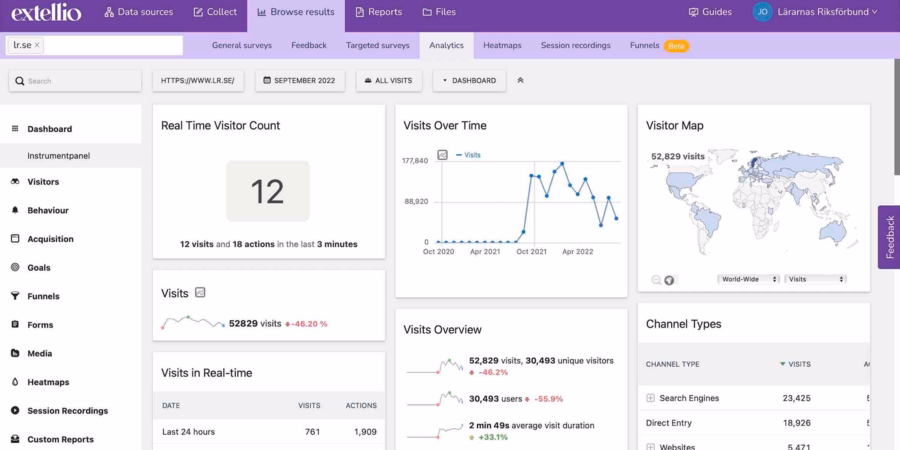Remove the lr.se tag with its x
This screenshot has height=450, width=900.
(37, 45)
